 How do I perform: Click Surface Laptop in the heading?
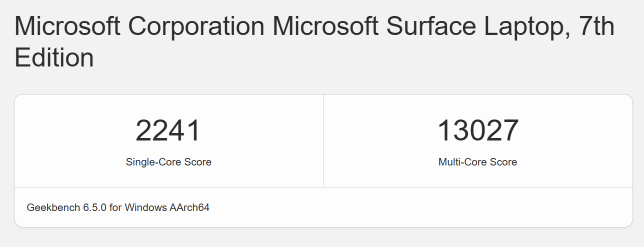click(x=473, y=26)
